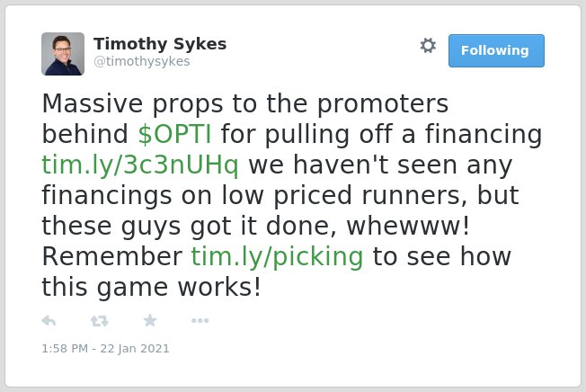The width and height of the screenshot is (586, 392).
Task: Click the word "Massive" in the tweet
Action: click(x=93, y=103)
